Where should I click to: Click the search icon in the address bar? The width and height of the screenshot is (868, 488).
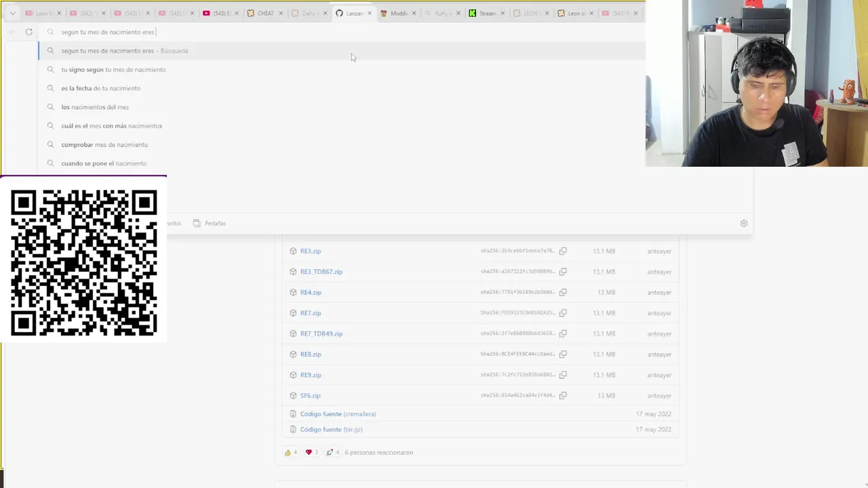point(50,32)
